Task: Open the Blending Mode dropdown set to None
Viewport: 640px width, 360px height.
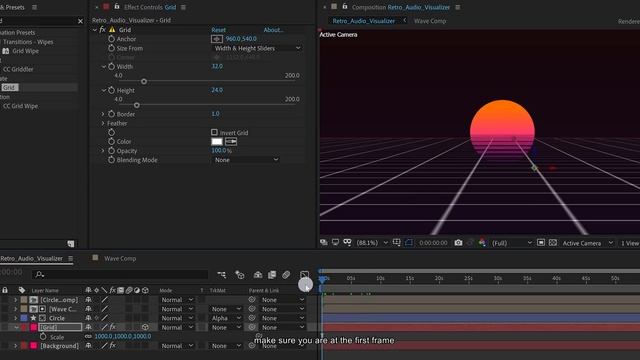Action: click(x=246, y=160)
